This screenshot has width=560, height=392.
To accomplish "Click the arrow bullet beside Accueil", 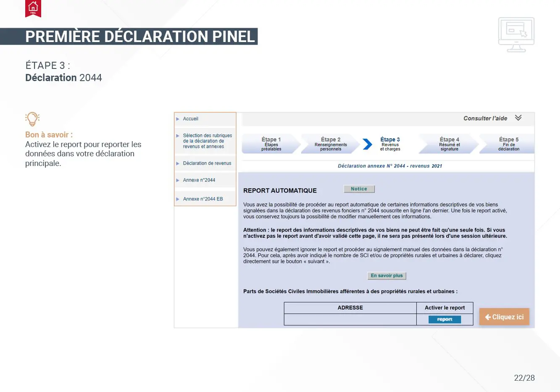I will (x=178, y=119).
